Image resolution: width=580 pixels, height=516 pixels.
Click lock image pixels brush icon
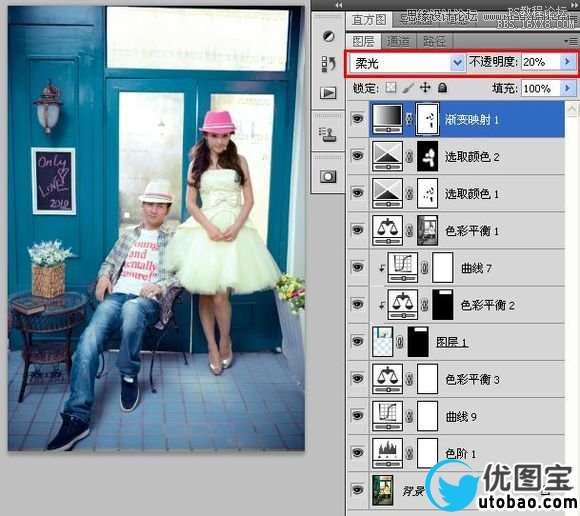pyautogui.click(x=408, y=88)
